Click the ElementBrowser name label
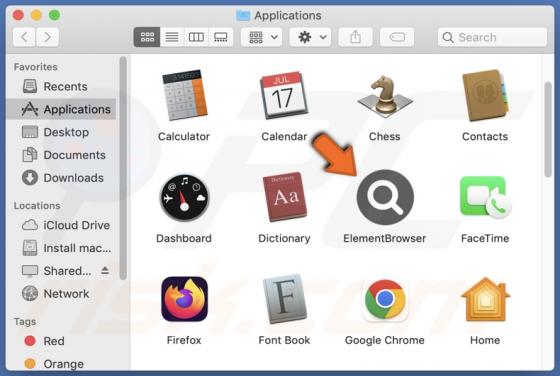 385,239
